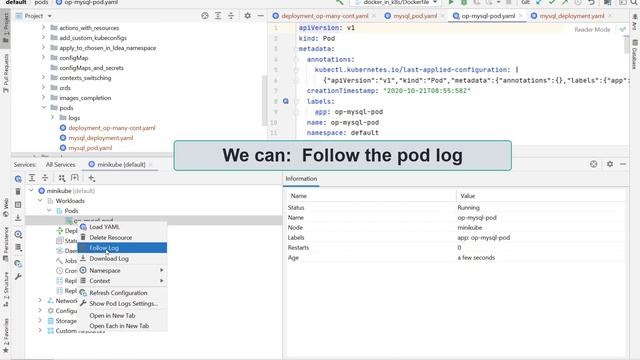Toggle the fold marker beside labels line
The height and width of the screenshot is (360, 640).
[x=297, y=101]
